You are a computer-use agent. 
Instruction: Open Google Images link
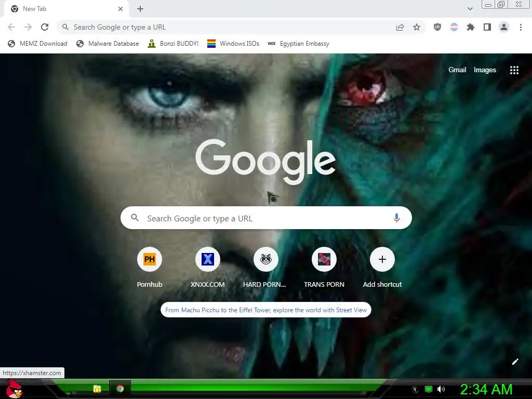(x=485, y=70)
